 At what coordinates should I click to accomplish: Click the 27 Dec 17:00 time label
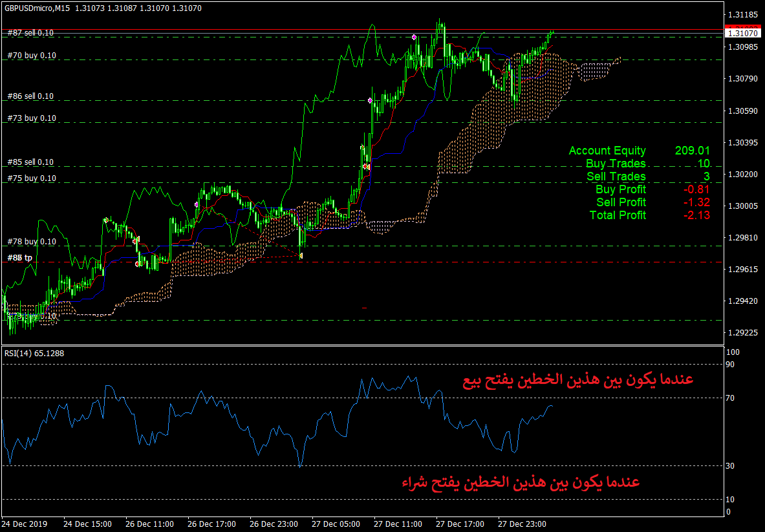pos(460,524)
